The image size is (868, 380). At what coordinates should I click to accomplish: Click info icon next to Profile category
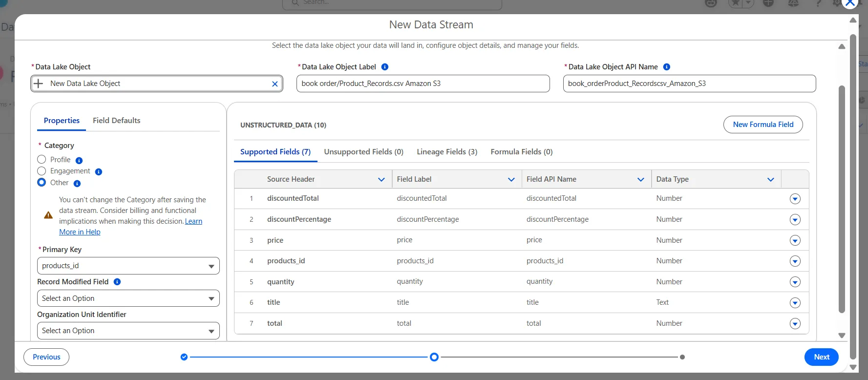point(79,160)
